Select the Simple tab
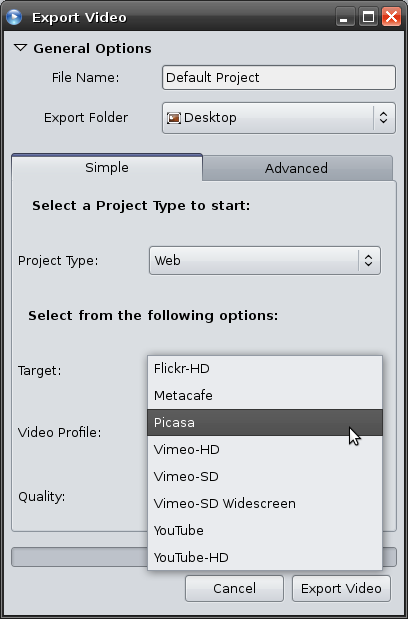408x619 pixels. 107,167
